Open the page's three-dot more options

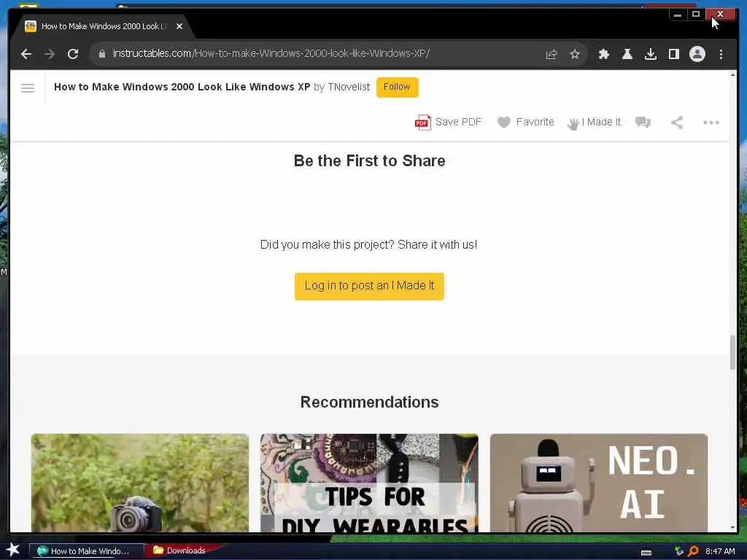click(711, 122)
